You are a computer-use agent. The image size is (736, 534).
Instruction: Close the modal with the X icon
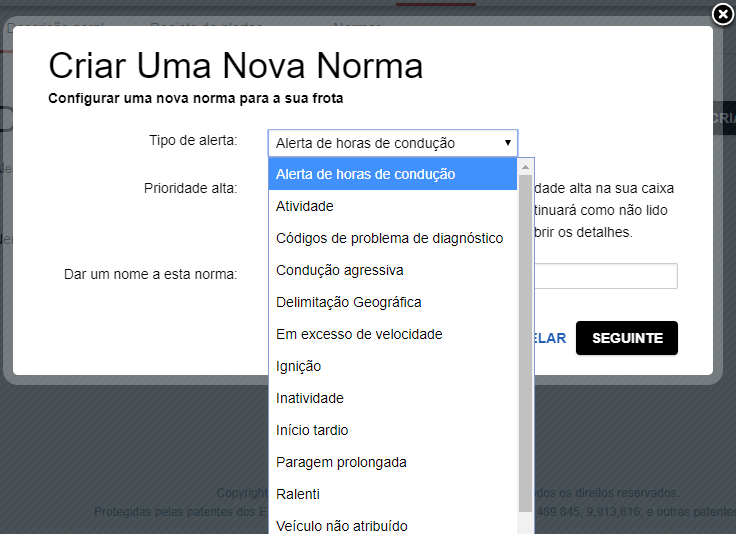pyautogui.click(x=723, y=15)
